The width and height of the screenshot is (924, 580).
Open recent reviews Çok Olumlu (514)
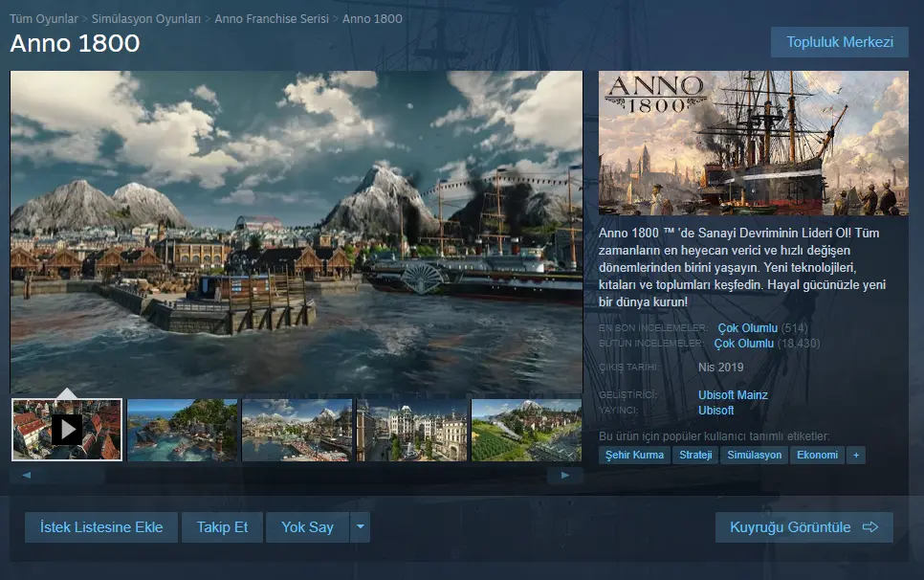click(762, 328)
